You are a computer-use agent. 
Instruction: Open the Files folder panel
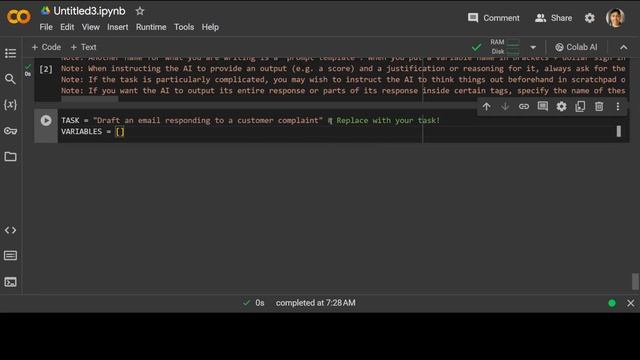point(11,156)
